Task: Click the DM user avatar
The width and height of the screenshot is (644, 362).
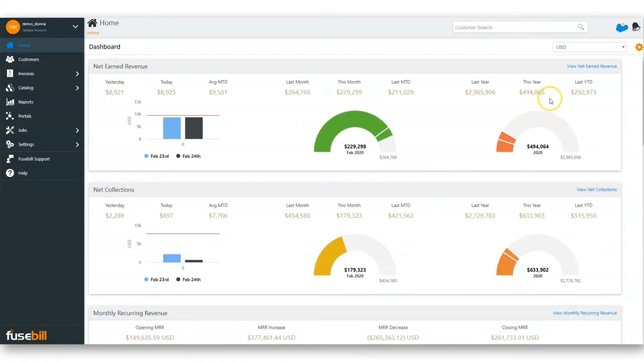Action: [x=13, y=27]
